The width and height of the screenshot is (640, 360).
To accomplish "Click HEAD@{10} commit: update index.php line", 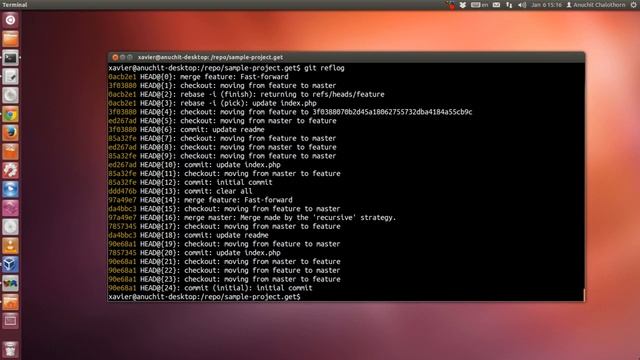I will tap(194, 165).
